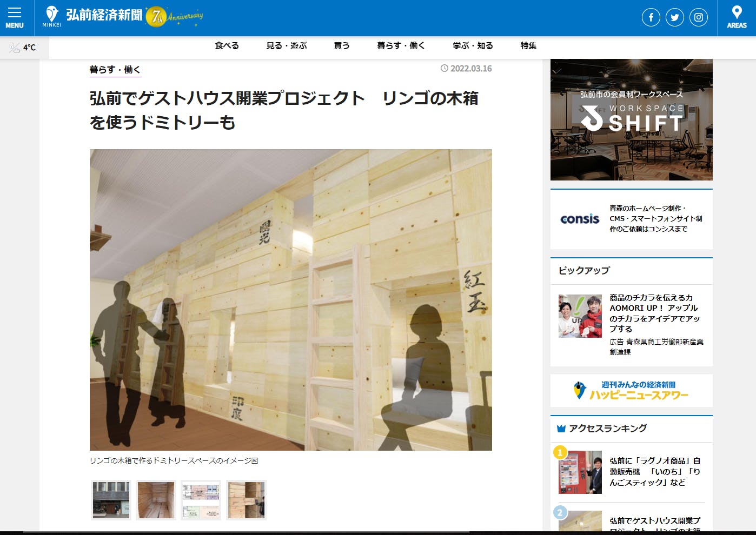The height and width of the screenshot is (535, 756).
Task: Click the Hirosaki Keizai Shimbun logo
Action: tap(93, 16)
